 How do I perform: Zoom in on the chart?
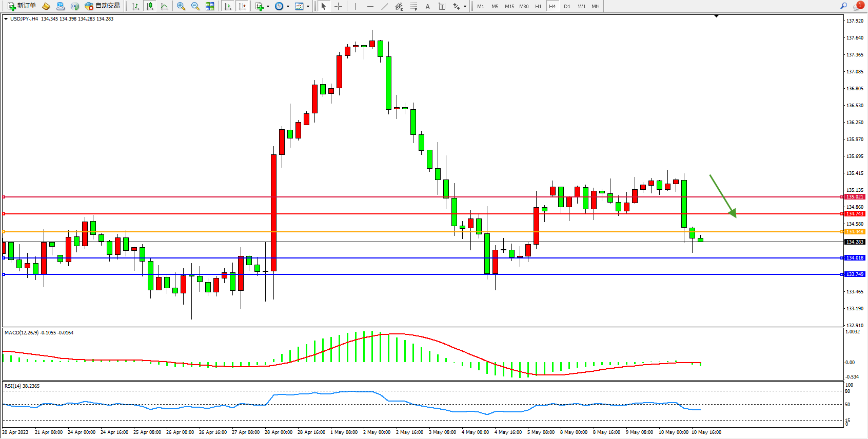click(181, 6)
